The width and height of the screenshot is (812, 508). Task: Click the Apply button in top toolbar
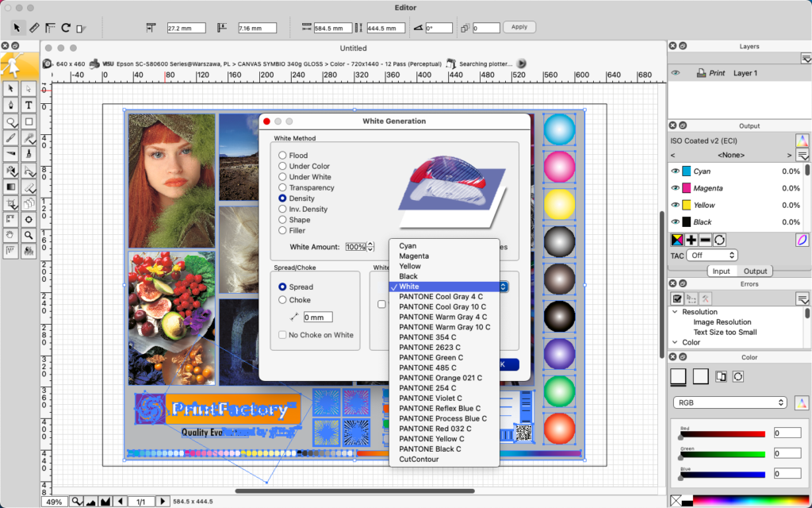point(519,27)
